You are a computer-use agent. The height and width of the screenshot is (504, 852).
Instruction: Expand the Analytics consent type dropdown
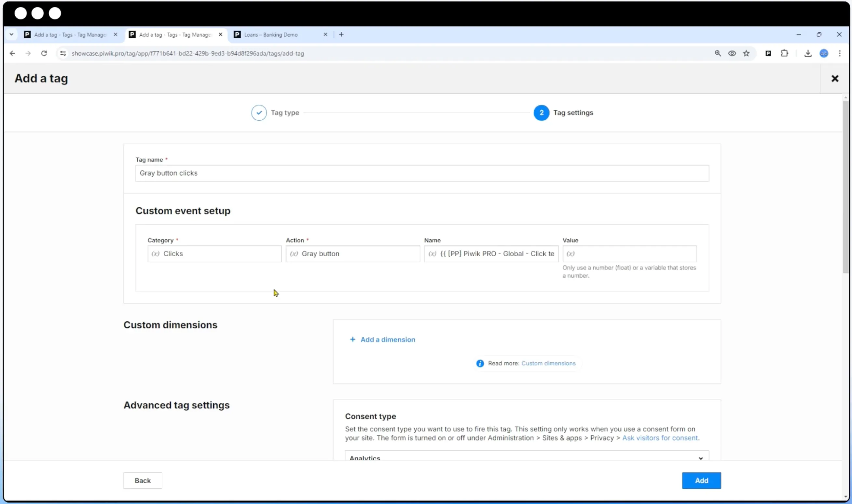[x=527, y=456]
